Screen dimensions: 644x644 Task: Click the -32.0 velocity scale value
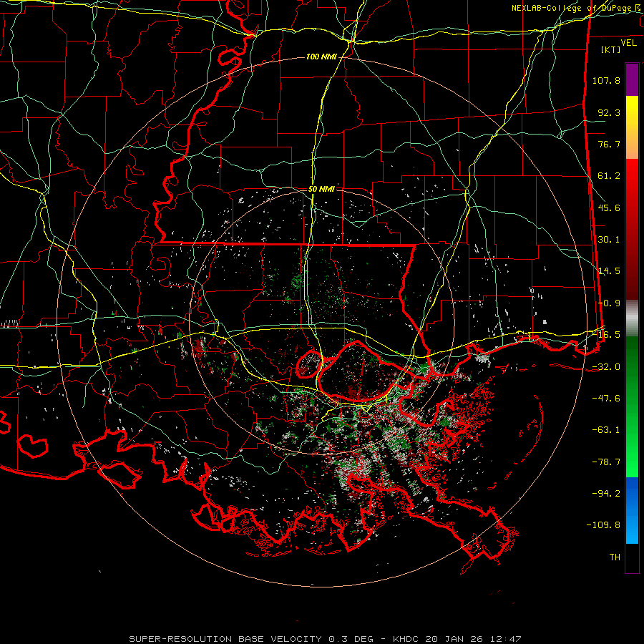tap(606, 367)
